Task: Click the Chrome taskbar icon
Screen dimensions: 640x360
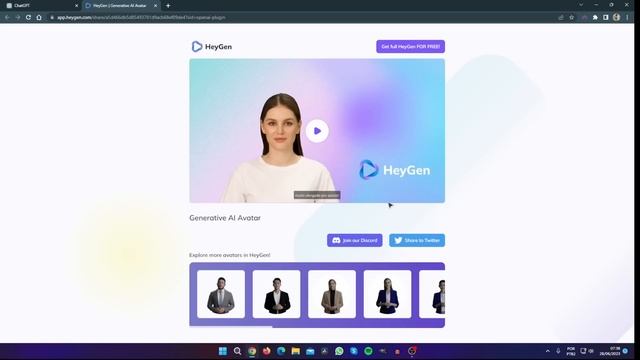Action: (x=252, y=351)
